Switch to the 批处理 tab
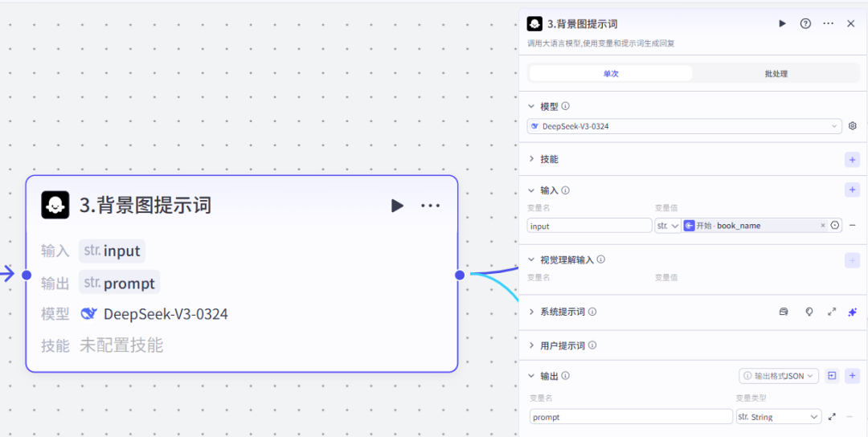 (776, 74)
